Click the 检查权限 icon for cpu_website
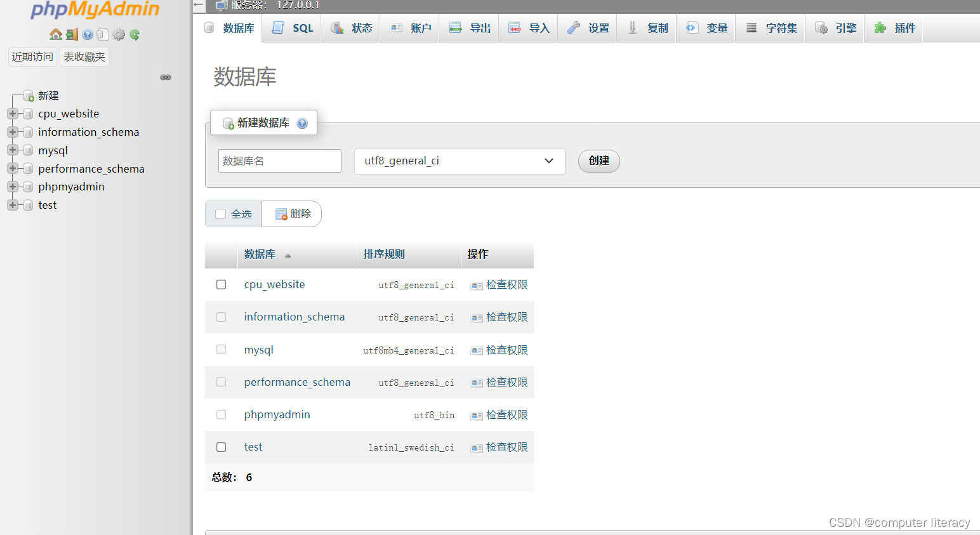 [477, 286]
